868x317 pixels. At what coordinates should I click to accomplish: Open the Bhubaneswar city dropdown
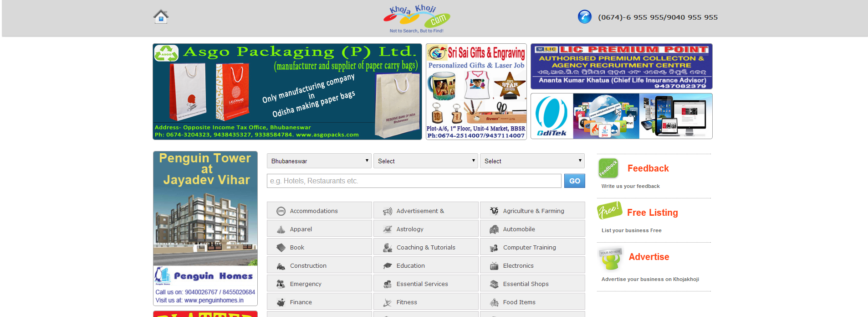pos(319,161)
